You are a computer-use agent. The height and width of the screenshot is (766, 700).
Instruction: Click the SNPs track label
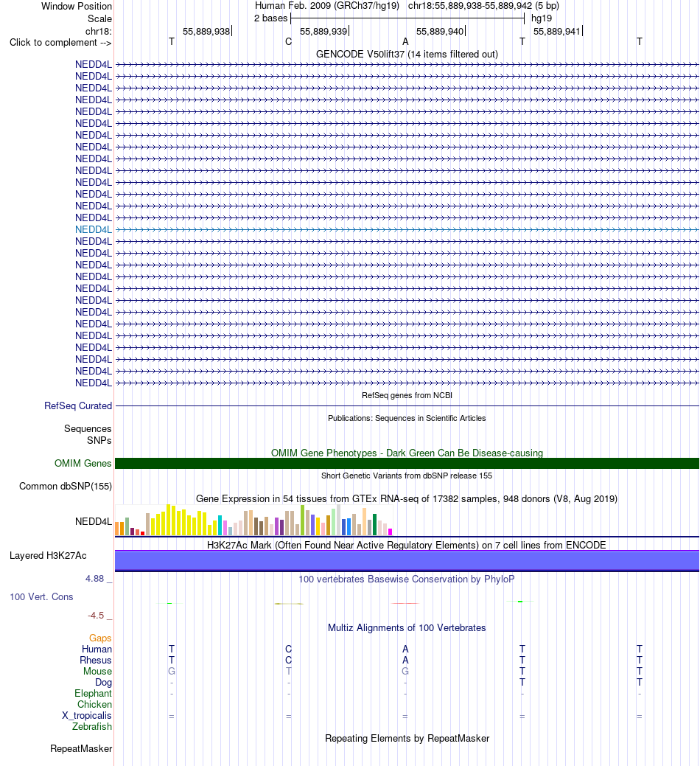coord(99,440)
